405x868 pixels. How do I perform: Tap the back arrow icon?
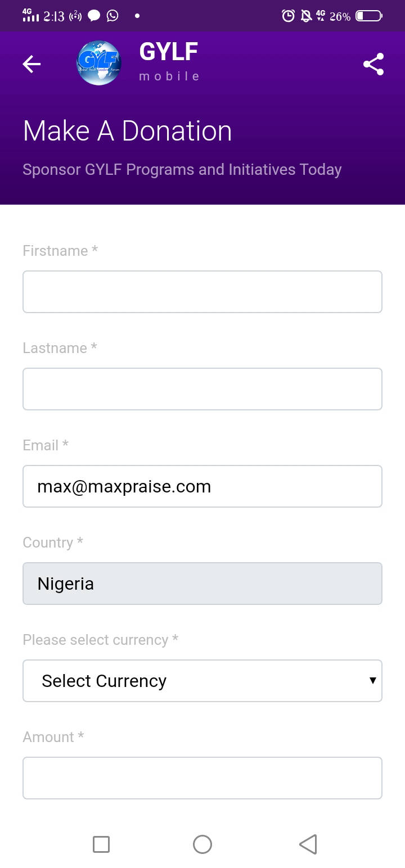[x=31, y=64]
